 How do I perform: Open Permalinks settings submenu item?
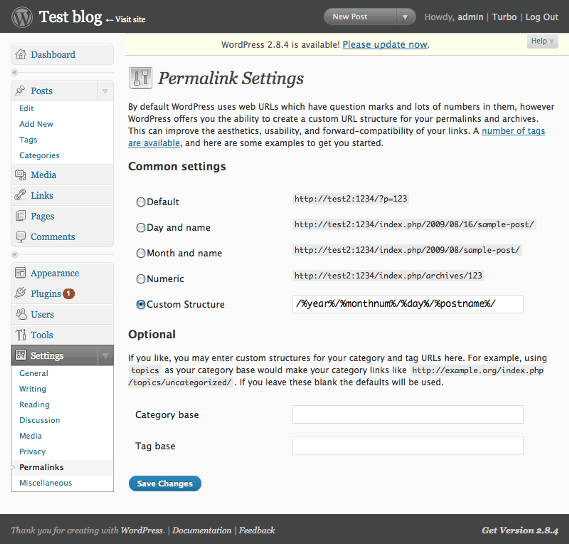(41, 467)
